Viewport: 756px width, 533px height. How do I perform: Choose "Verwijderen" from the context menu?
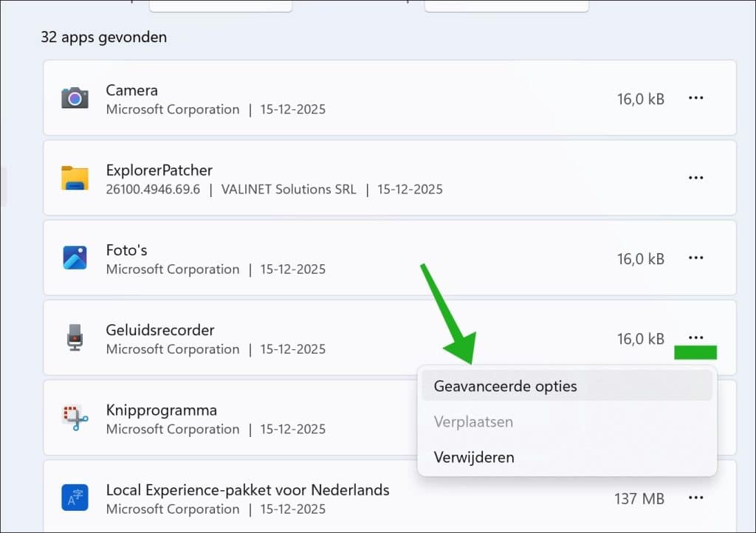pos(473,456)
